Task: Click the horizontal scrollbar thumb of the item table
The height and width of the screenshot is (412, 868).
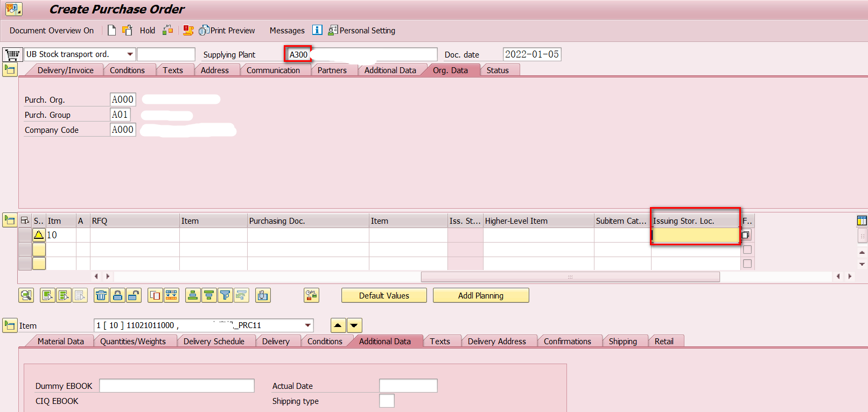Action: (570, 276)
